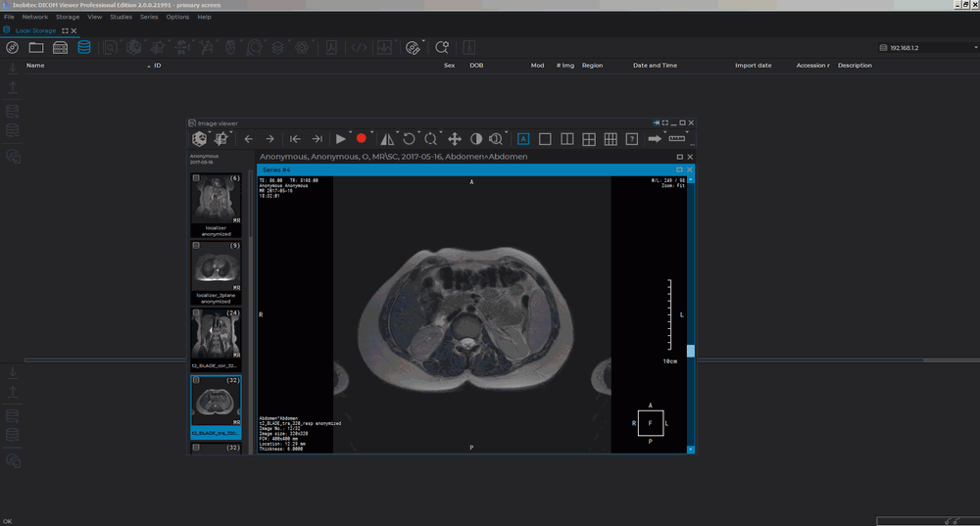Image resolution: width=980 pixels, height=526 pixels.
Task: Go to next image arrow
Action: pos(269,139)
